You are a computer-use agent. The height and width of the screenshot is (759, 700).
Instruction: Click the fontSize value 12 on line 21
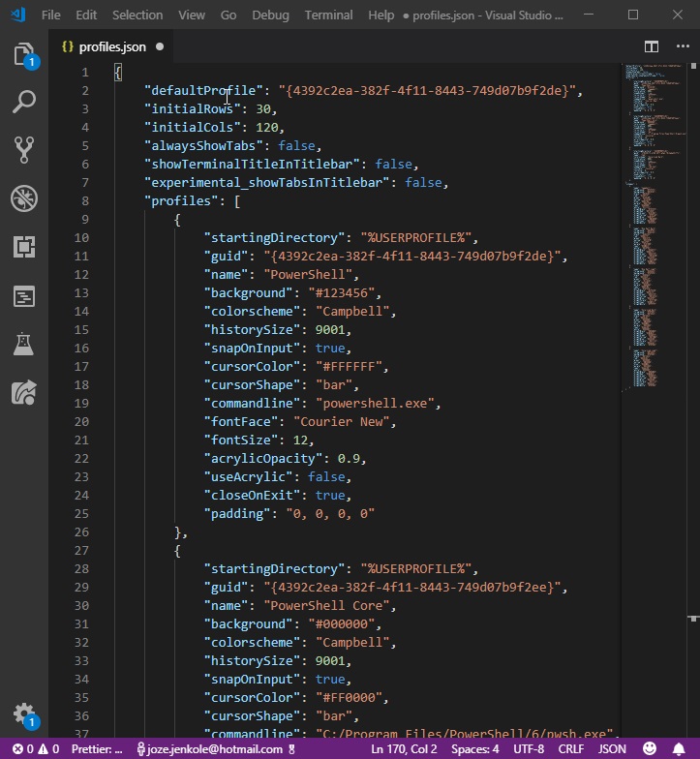(300, 440)
